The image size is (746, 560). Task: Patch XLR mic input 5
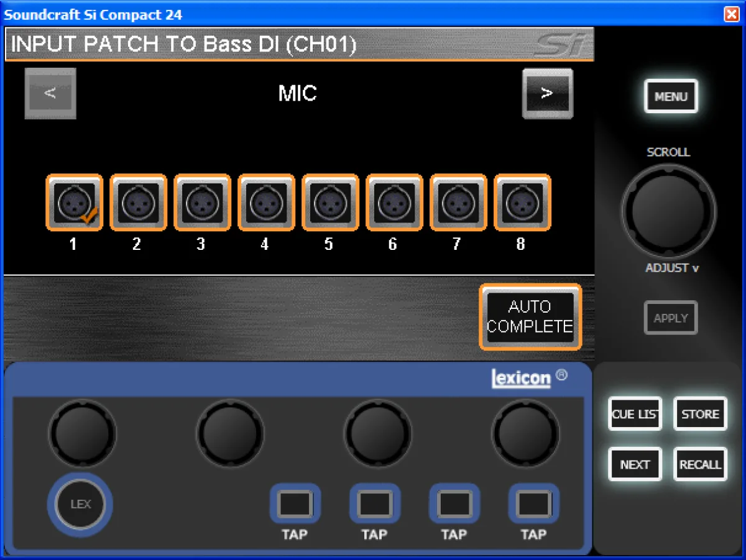click(330, 203)
